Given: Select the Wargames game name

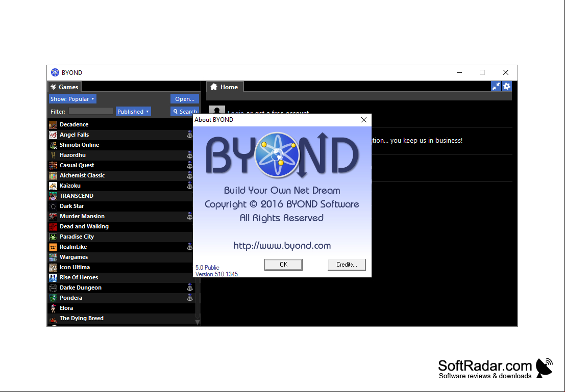Looking at the screenshot, I should coord(73,257).
